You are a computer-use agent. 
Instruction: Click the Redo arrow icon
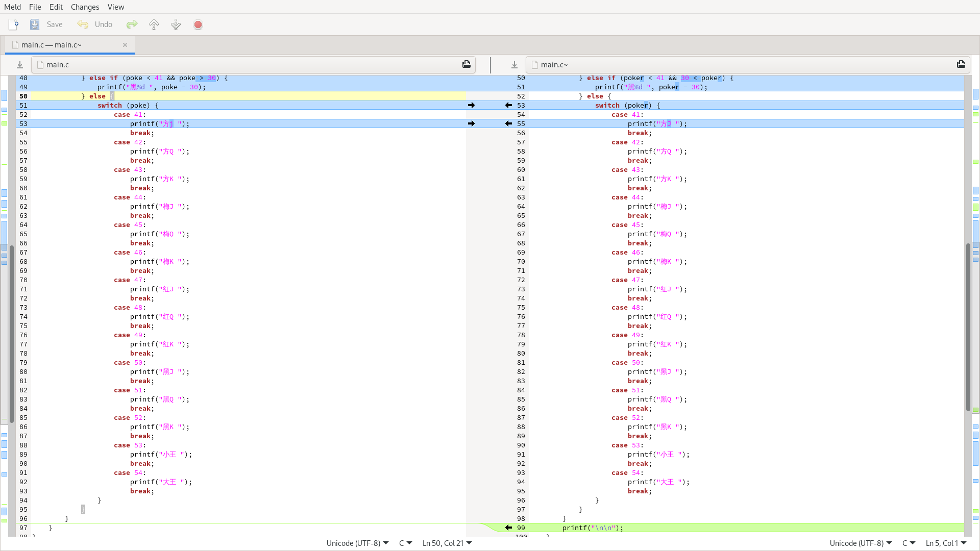point(132,24)
